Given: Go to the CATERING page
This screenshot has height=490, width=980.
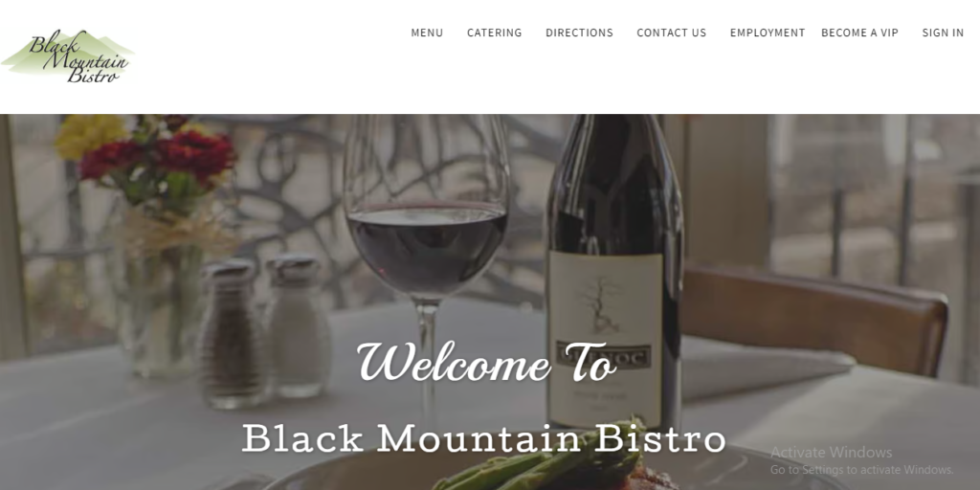Looking at the screenshot, I should coord(495,33).
